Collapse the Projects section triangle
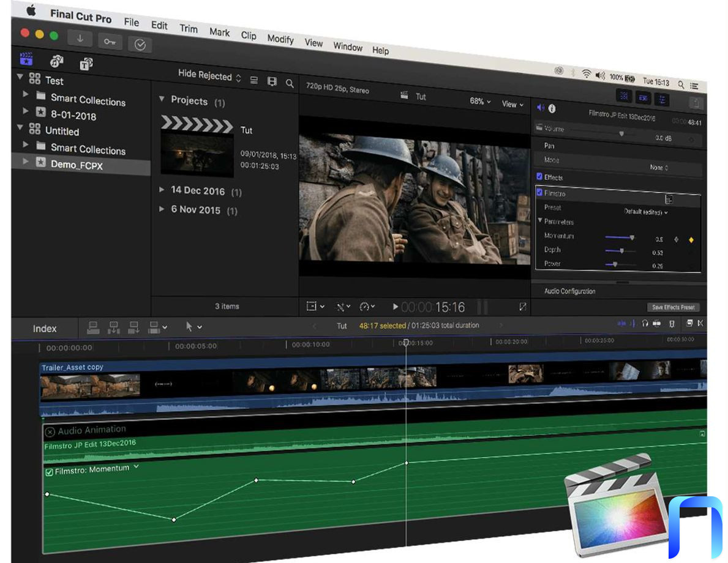 point(162,99)
